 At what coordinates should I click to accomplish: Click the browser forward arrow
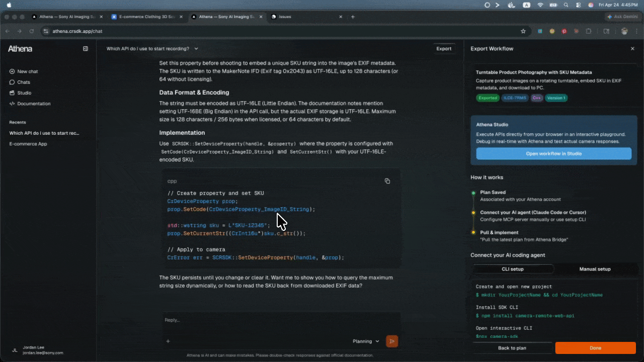point(20,31)
